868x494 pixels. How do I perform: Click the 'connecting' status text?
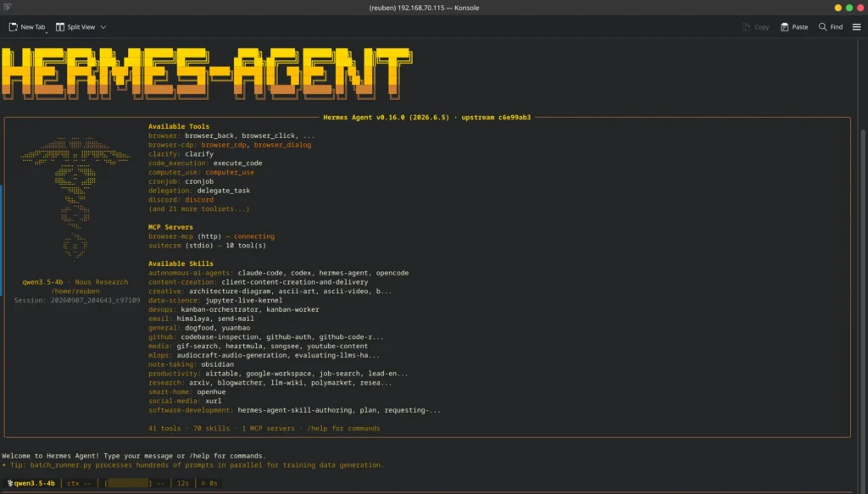(x=254, y=236)
